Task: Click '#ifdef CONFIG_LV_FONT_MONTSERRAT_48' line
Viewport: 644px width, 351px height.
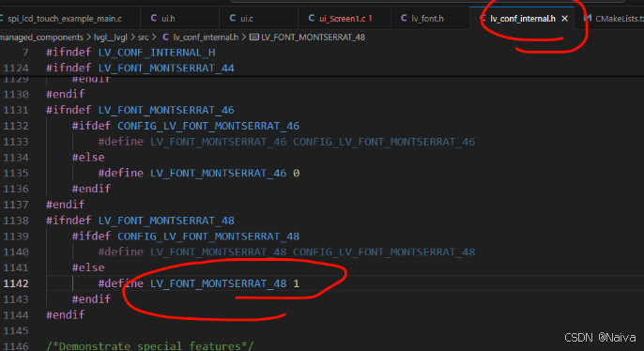Action: tap(186, 237)
